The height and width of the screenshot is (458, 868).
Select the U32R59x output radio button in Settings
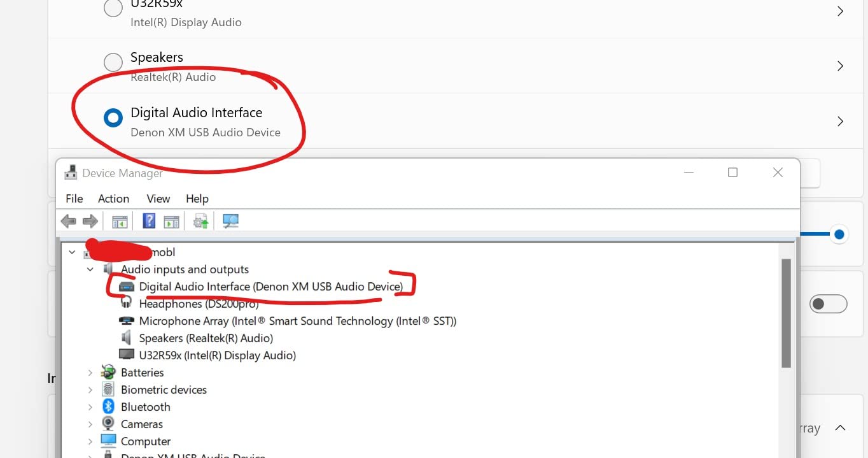click(113, 8)
